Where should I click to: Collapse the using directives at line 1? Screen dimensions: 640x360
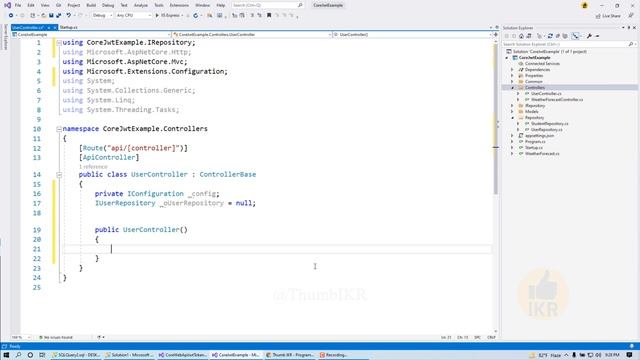click(59, 42)
